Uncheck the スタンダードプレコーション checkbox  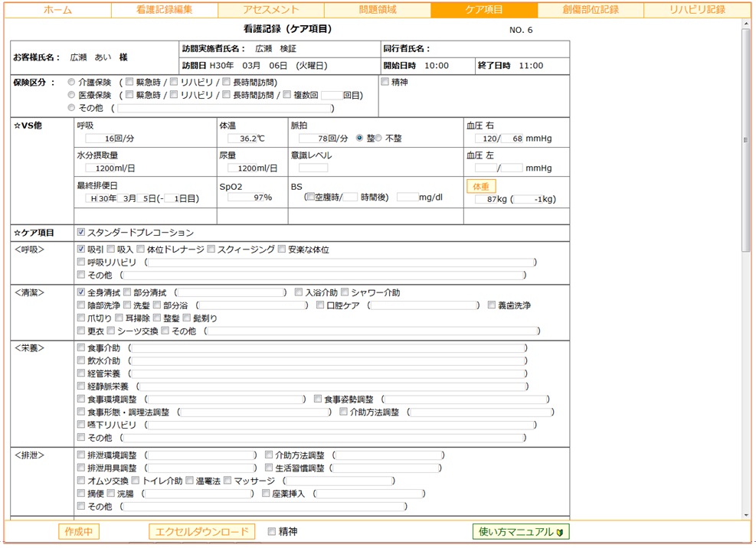pyautogui.click(x=81, y=233)
